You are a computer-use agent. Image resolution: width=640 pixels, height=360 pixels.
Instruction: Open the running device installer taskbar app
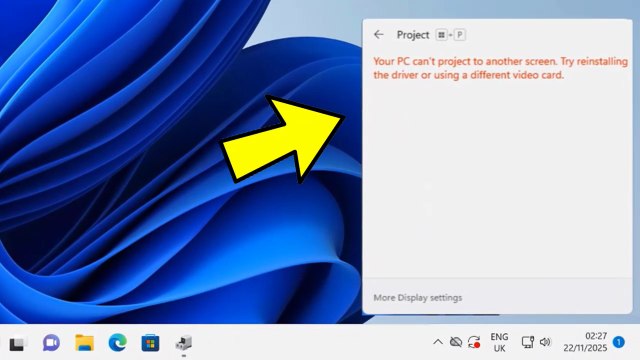pos(184,343)
